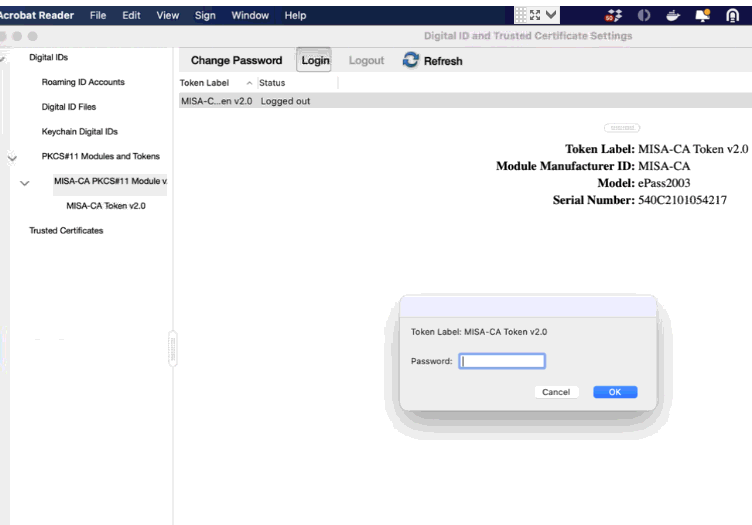Collapse the MISA-CA PKCS#11 Module chevron

coord(24,183)
